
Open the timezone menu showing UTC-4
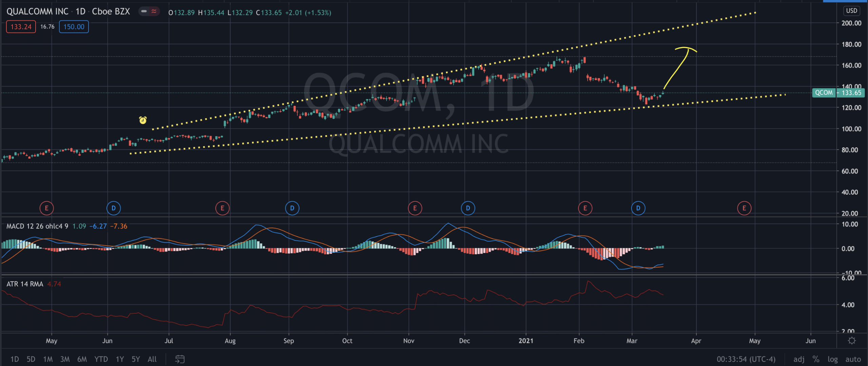point(746,359)
